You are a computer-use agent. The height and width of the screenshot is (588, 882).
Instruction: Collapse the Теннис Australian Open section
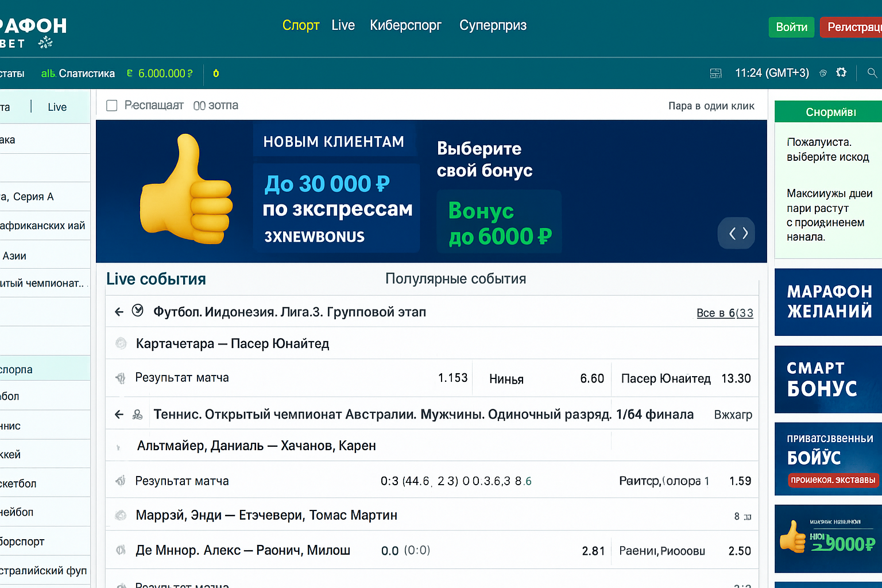click(119, 414)
